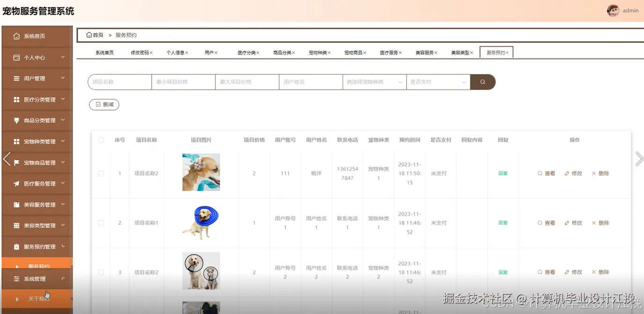Screen dimensions: 644x314
Task: Click the house icon beside sidebar 系统首页
Action: point(16,36)
